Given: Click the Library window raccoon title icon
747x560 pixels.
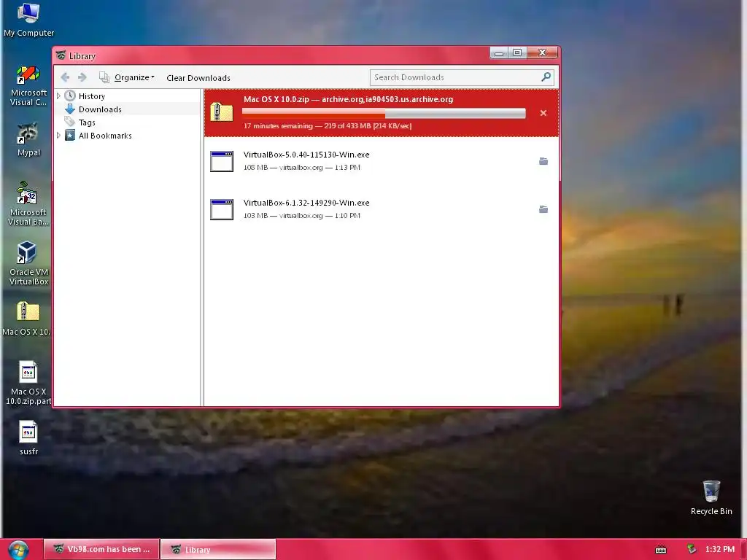Looking at the screenshot, I should tap(61, 55).
